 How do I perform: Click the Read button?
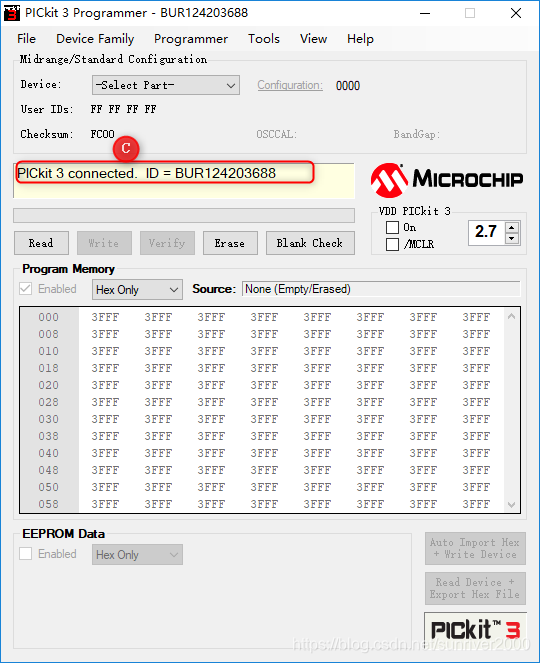[41, 243]
